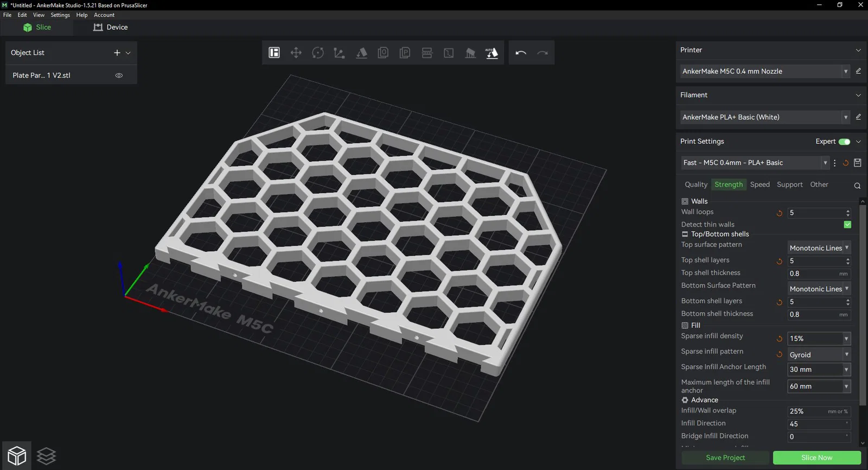Click the Slice Now button
This screenshot has height=470, width=868.
(817, 458)
